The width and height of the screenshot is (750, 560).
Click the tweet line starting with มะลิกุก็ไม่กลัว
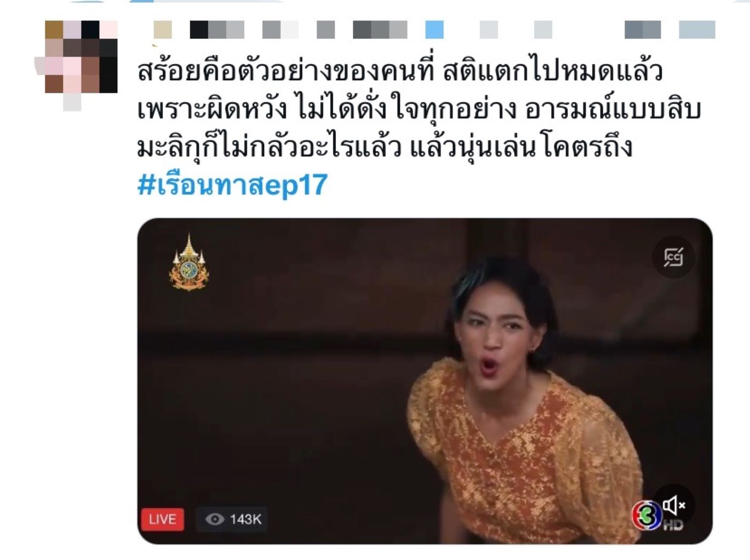(385, 146)
